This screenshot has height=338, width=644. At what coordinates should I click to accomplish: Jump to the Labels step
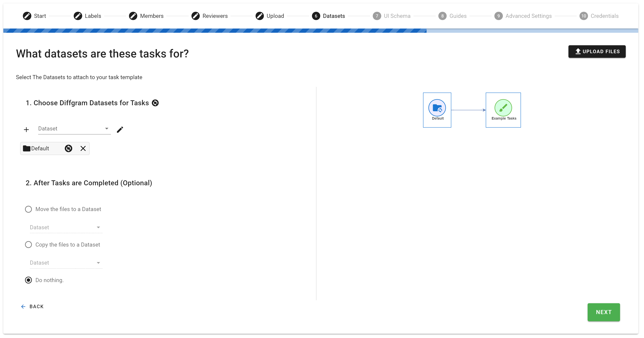[93, 16]
